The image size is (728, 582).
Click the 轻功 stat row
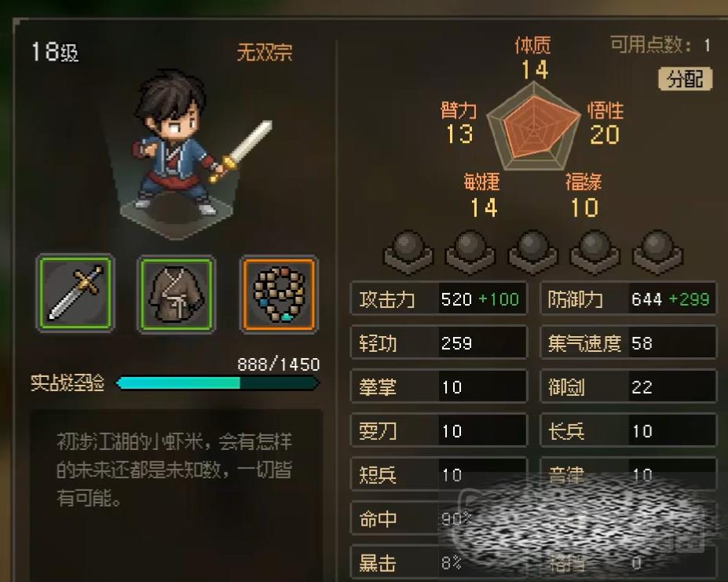tap(439, 342)
